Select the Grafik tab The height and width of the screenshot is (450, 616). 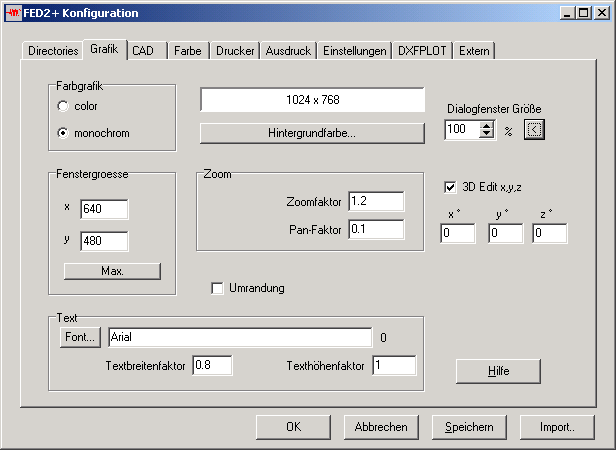click(x=104, y=49)
